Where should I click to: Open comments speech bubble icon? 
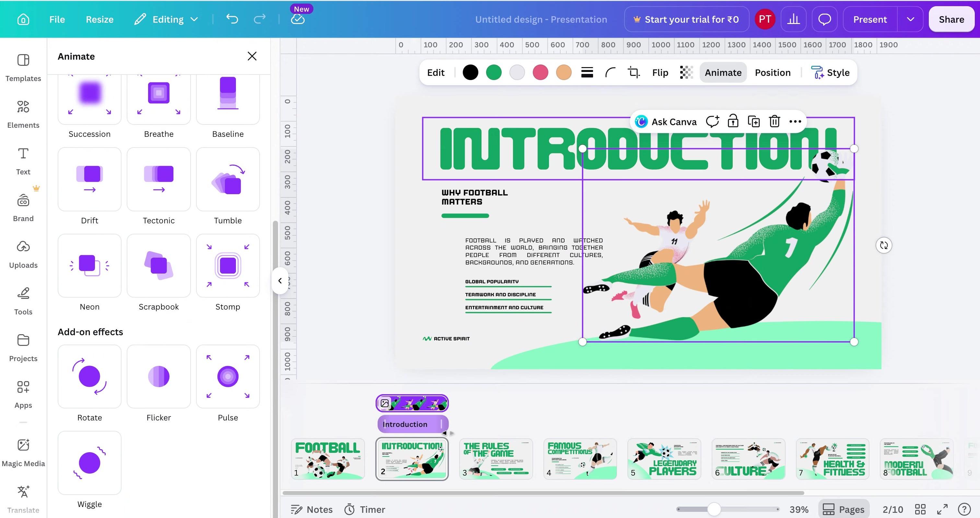tap(824, 19)
